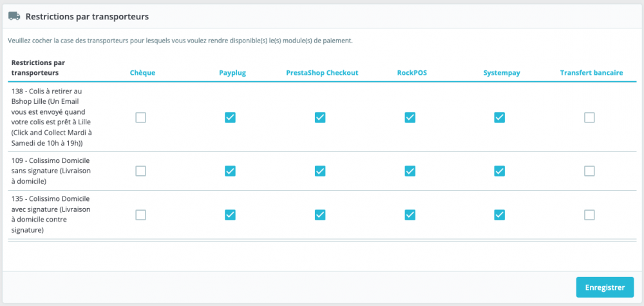The width and height of the screenshot is (644, 306).
Task: Enable Transfert bancaire for carrier 138 Bshop Lille
Action: click(x=589, y=117)
